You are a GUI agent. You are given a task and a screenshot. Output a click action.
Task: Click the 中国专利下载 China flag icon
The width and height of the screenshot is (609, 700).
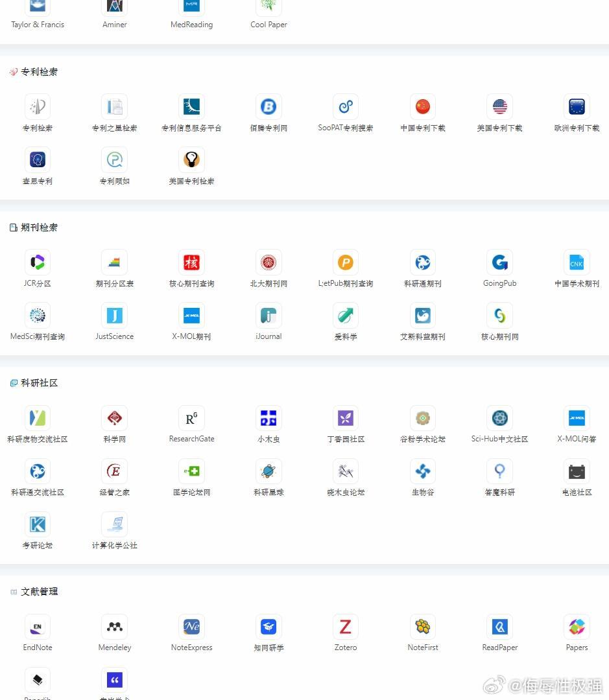(x=423, y=107)
